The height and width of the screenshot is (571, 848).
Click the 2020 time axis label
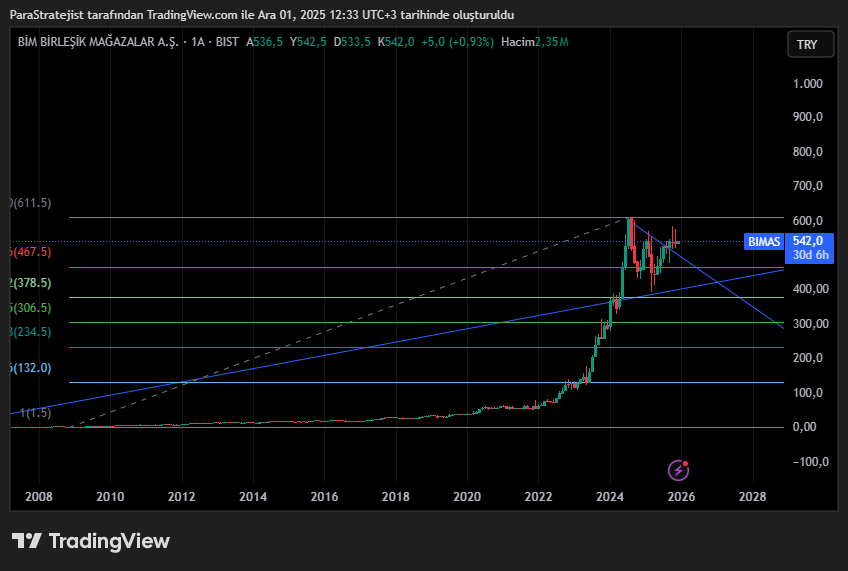pos(467,496)
